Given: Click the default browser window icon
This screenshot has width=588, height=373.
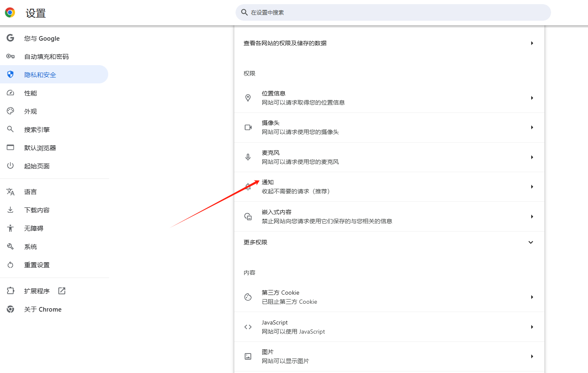Looking at the screenshot, I should pyautogui.click(x=10, y=148).
